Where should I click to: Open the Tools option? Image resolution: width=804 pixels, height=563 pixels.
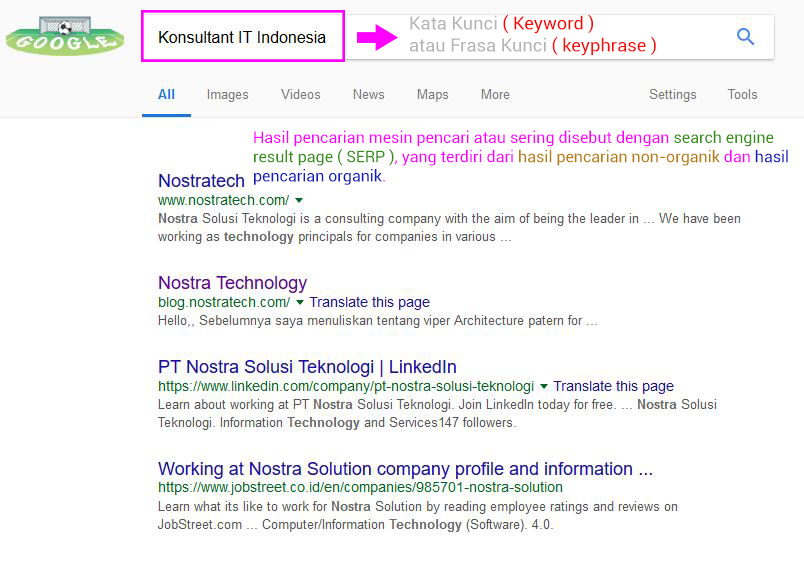pos(742,94)
